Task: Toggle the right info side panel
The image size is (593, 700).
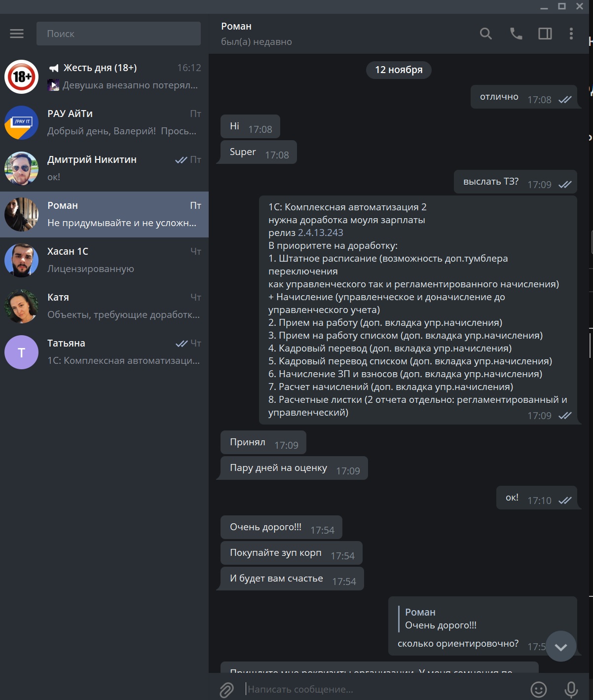Action: pos(545,34)
